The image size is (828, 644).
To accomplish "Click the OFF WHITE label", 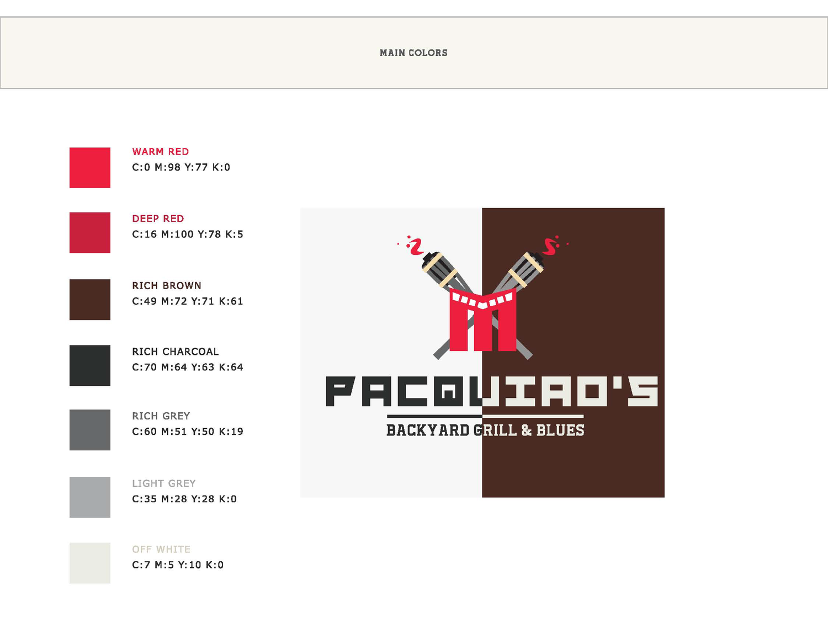I will [161, 550].
